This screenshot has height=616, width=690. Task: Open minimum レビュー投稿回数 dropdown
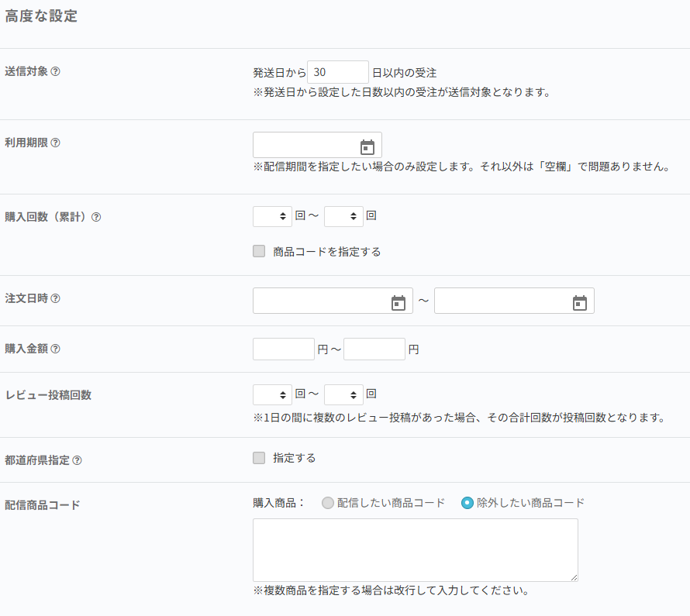(x=272, y=395)
